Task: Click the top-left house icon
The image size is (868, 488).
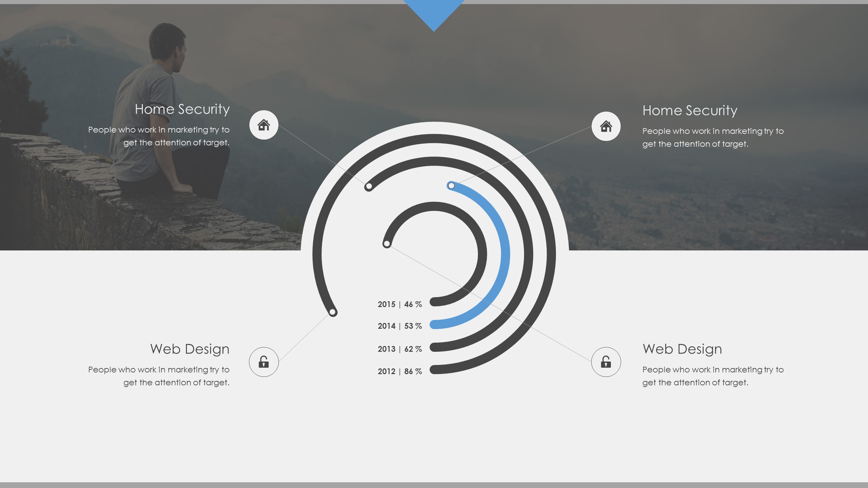Action: click(x=264, y=125)
